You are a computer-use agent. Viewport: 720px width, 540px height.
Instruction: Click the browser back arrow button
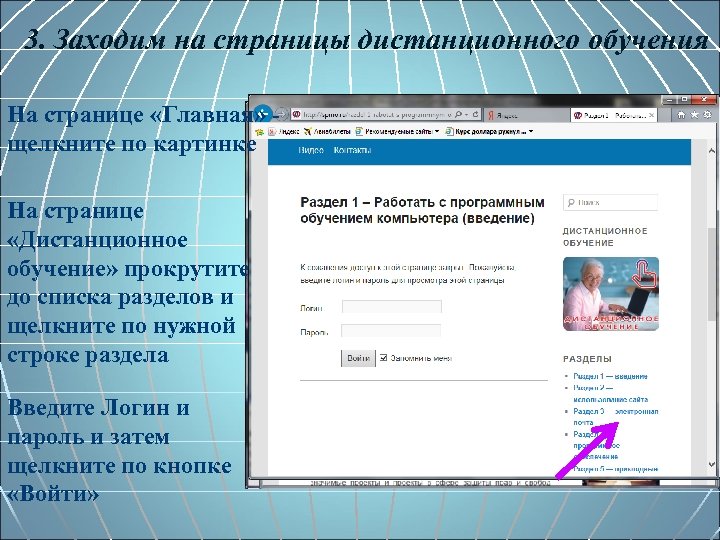[x=263, y=113]
